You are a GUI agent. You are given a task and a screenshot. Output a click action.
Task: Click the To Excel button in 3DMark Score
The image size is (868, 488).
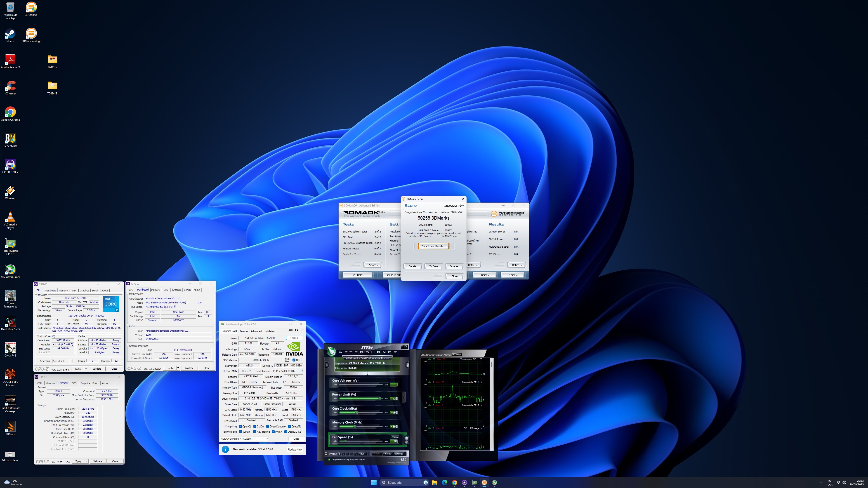click(433, 266)
